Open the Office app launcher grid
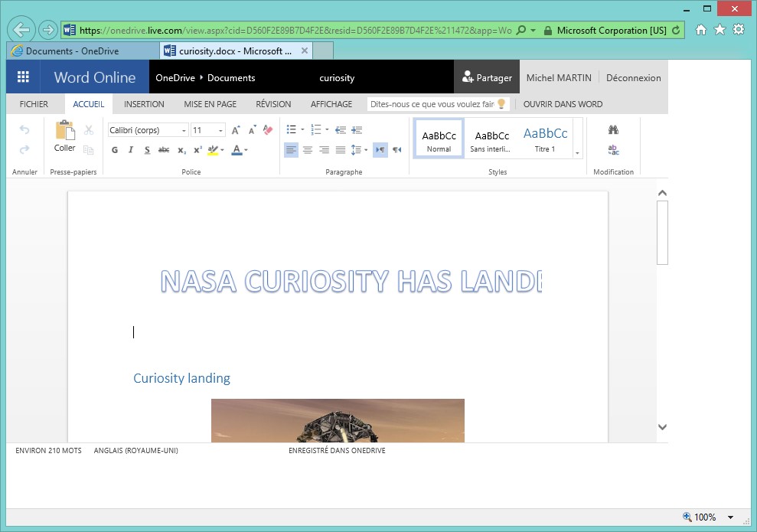Viewport: 757px width, 532px height. point(23,77)
